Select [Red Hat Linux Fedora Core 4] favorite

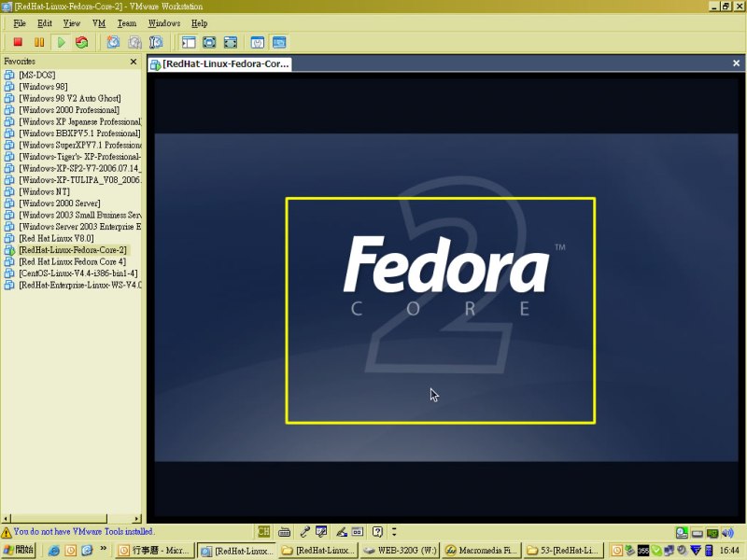pyautogui.click(x=73, y=261)
